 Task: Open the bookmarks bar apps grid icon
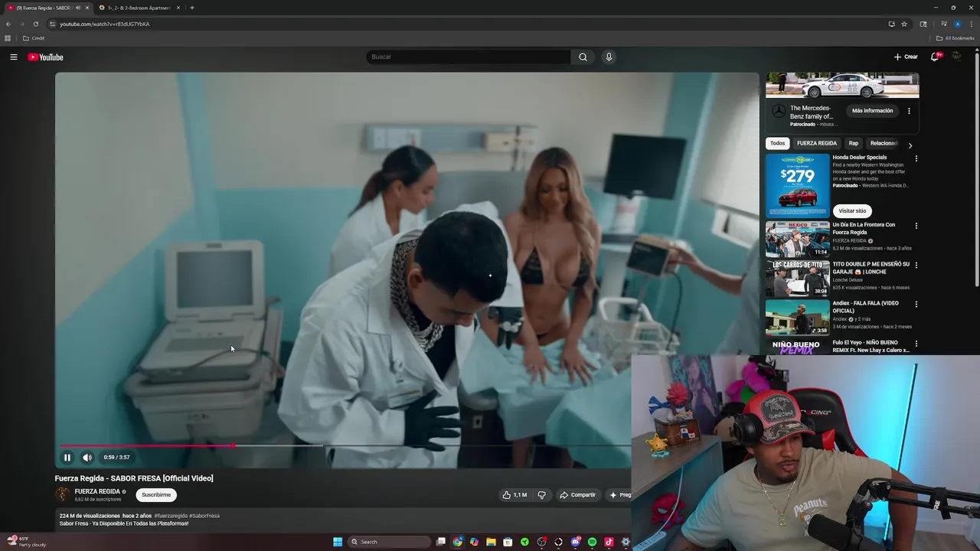pos(8,38)
